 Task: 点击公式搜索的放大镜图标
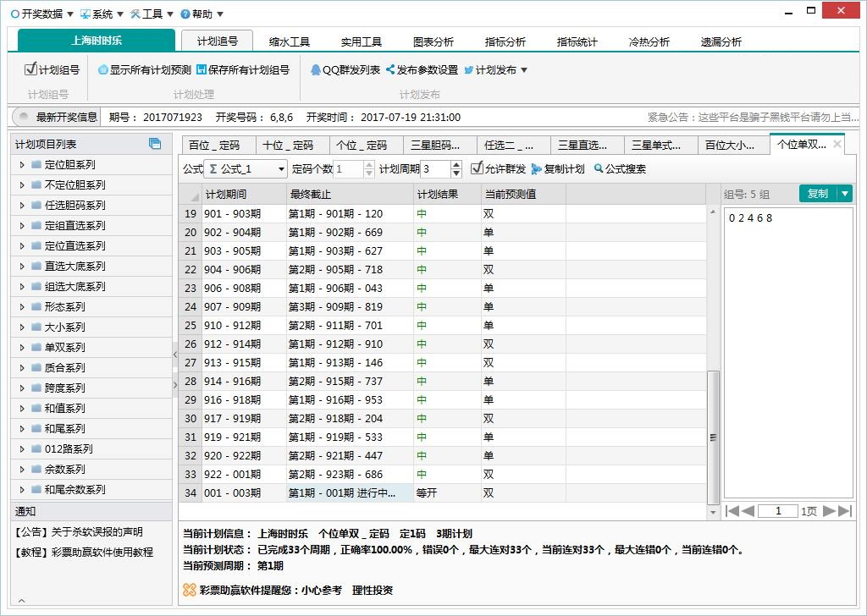[598, 168]
